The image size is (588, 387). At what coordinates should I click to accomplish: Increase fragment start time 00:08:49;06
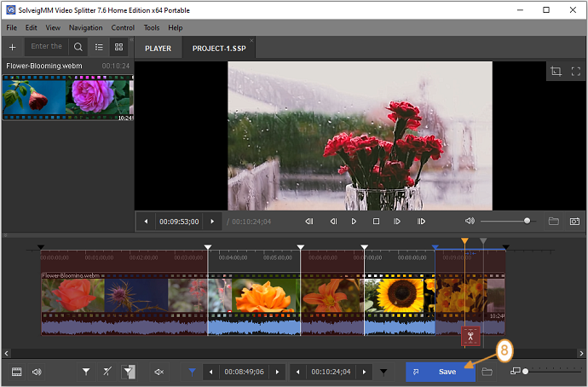pos(277,372)
